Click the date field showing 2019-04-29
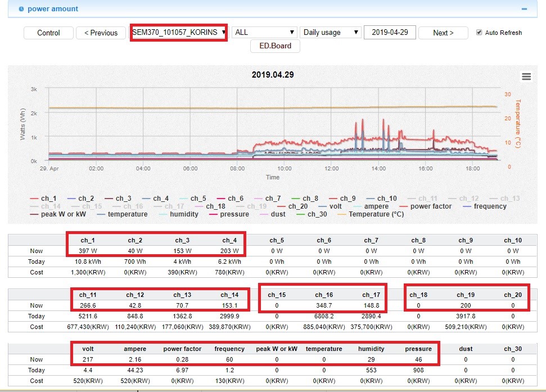The width and height of the screenshot is (546, 392). [390, 32]
